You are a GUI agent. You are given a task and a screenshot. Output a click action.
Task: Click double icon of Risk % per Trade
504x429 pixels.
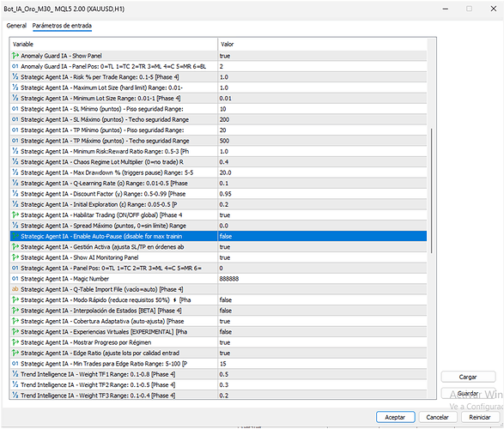point(15,76)
